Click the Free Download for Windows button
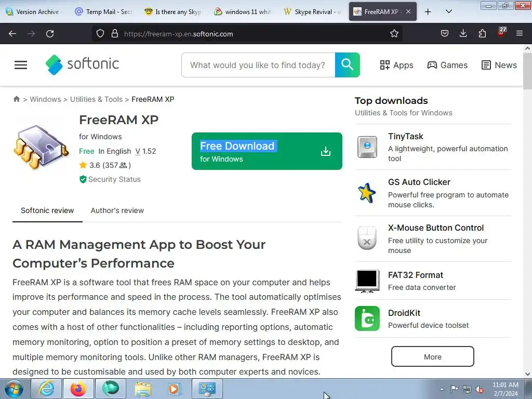Image resolution: width=532 pixels, height=399 pixels. pyautogui.click(x=267, y=151)
